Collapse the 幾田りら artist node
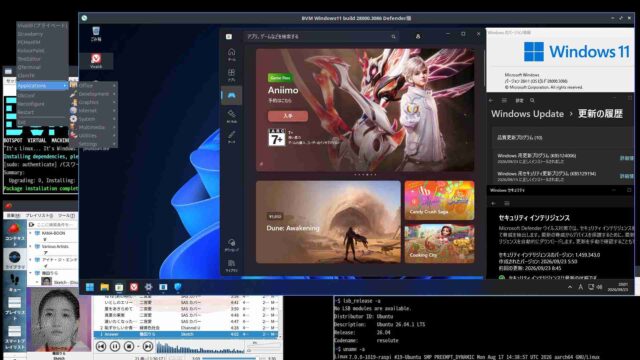 point(31,273)
